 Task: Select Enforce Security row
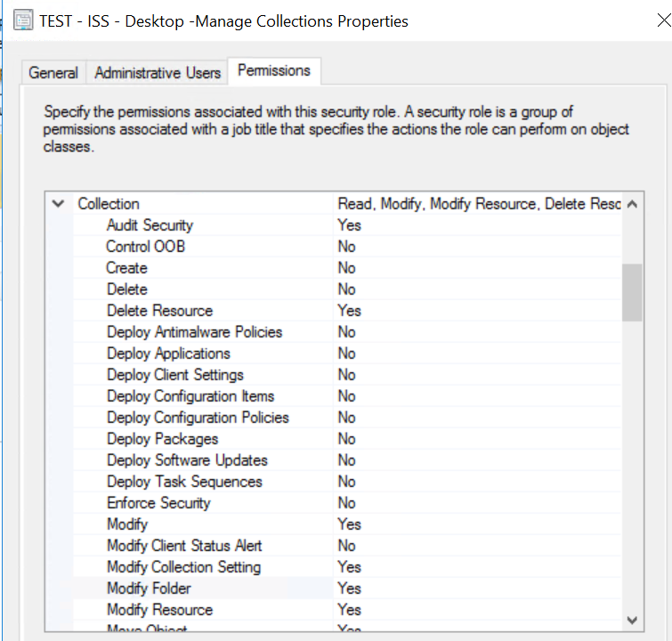tap(347, 503)
